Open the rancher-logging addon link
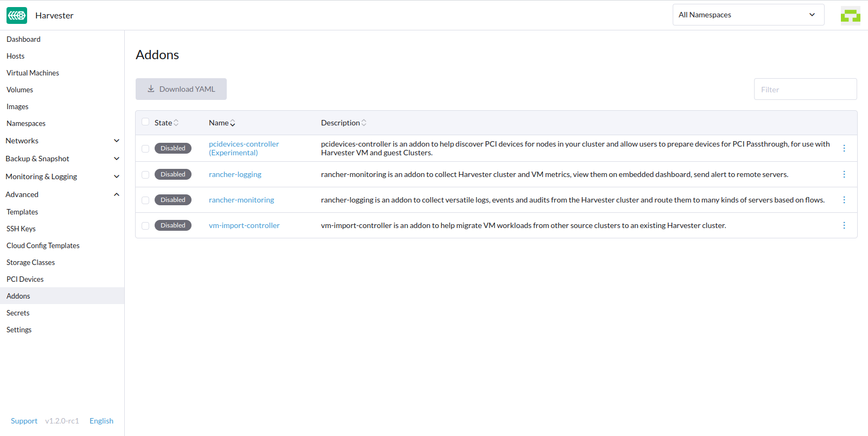868x436 pixels. [x=235, y=174]
